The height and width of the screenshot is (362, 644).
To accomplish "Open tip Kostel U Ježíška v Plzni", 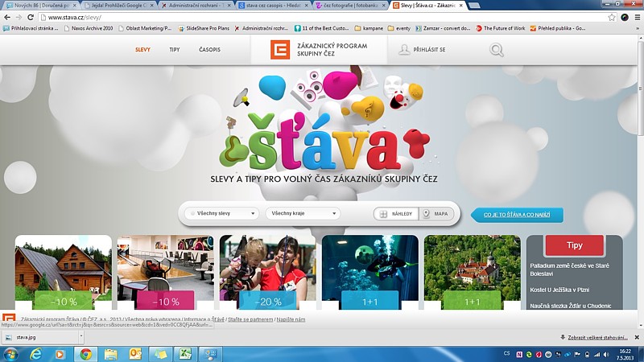I will pos(559,290).
